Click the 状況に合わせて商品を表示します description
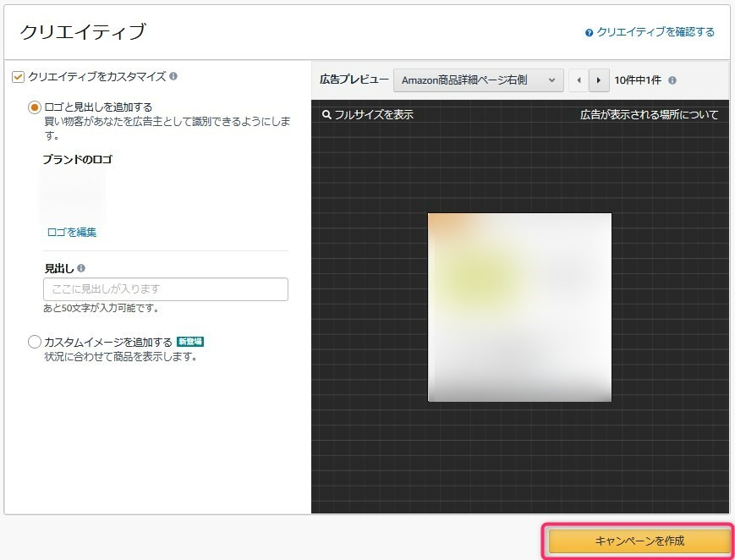 (120, 356)
